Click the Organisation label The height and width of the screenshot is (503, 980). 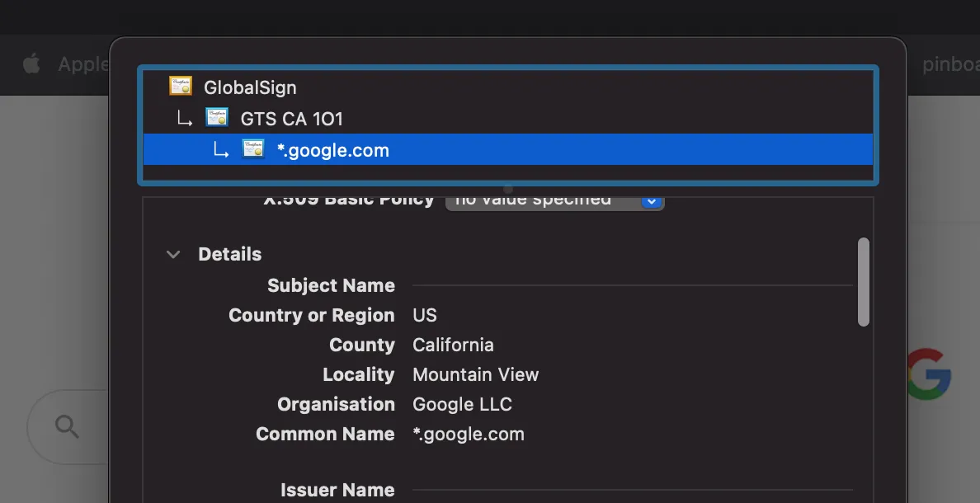pyautogui.click(x=337, y=404)
